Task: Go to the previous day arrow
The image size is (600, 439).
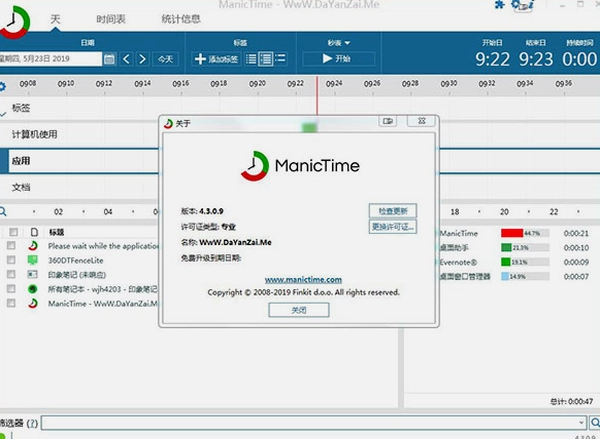Action: click(126, 59)
